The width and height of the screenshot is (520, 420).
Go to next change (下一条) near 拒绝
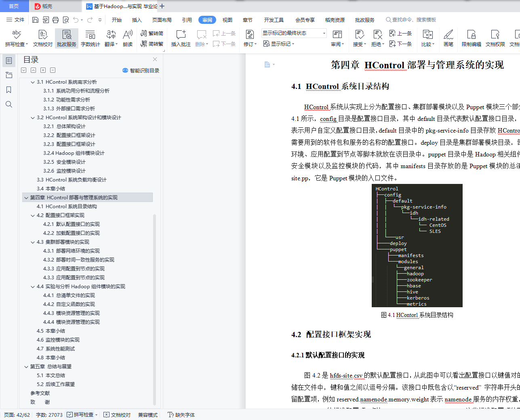[x=400, y=44]
